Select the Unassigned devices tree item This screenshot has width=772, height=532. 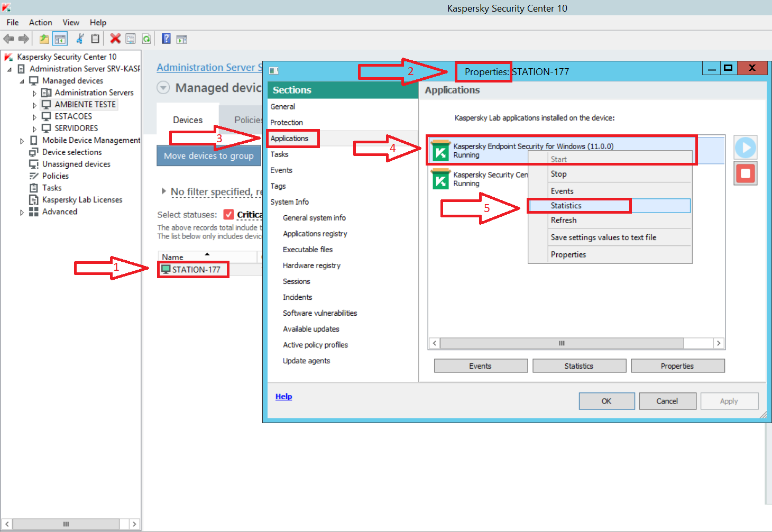(x=76, y=164)
